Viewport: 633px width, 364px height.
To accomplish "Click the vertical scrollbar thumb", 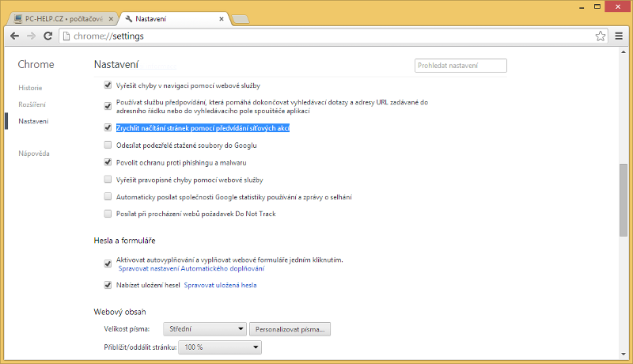I will pyautogui.click(x=624, y=200).
